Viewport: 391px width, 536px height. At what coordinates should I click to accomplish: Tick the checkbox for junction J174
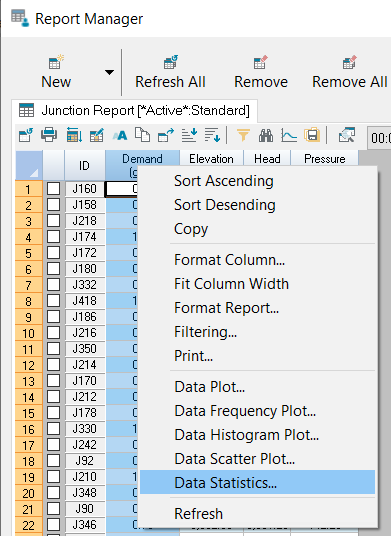[53, 237]
